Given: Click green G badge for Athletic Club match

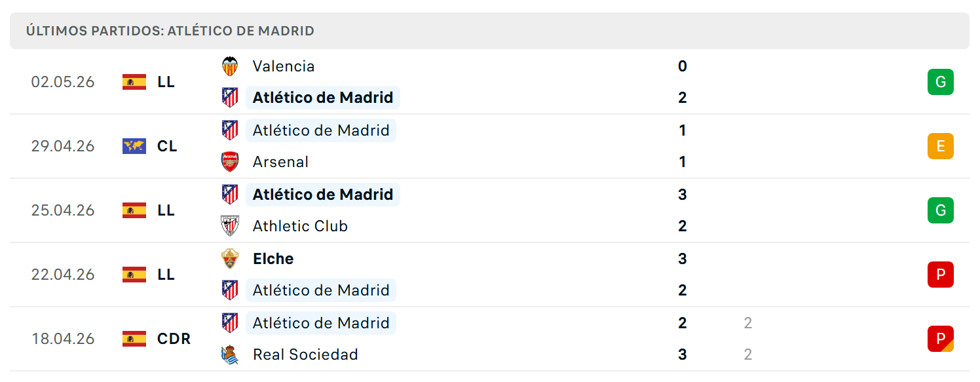Looking at the screenshot, I should (x=941, y=210).
